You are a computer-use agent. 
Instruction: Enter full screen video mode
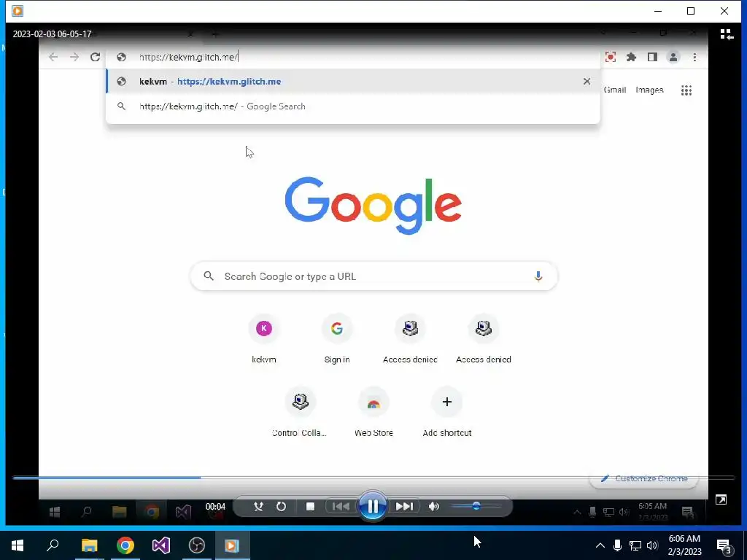(721, 499)
